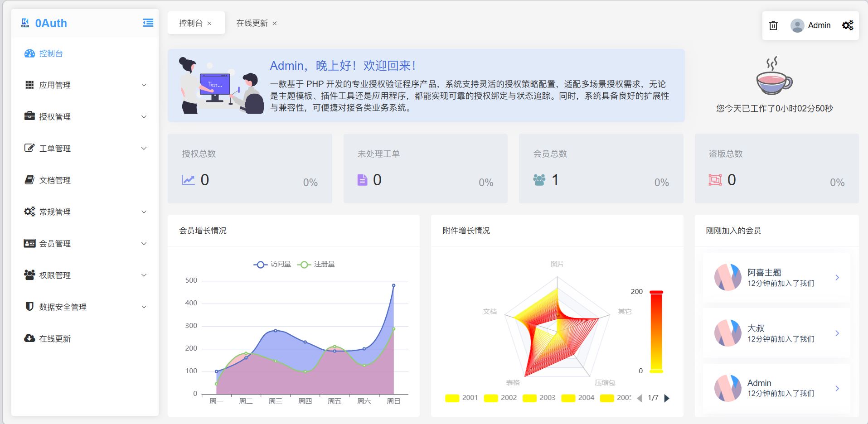
Task: Click the Admin username in header
Action: [819, 25]
